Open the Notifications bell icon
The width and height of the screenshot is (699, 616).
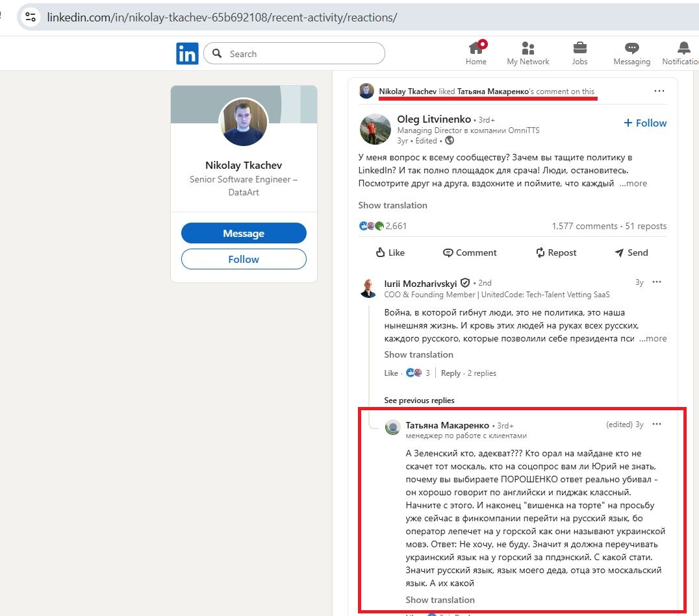(x=683, y=49)
